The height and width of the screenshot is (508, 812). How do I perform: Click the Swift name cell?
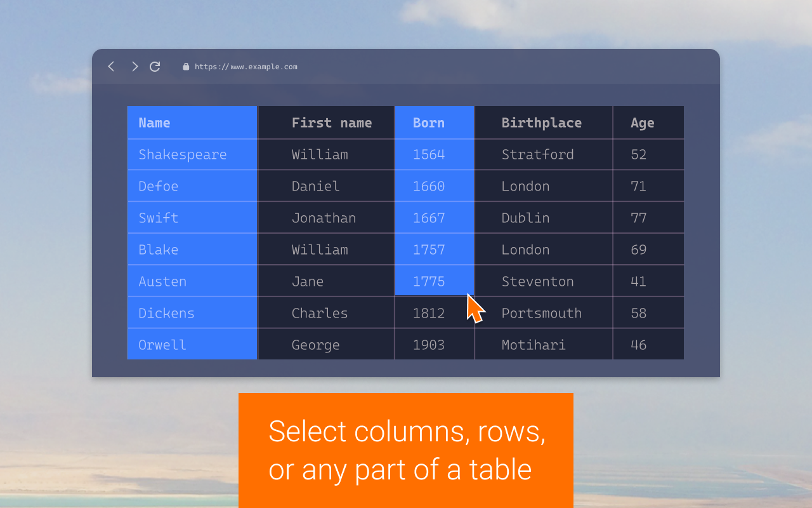pos(192,218)
